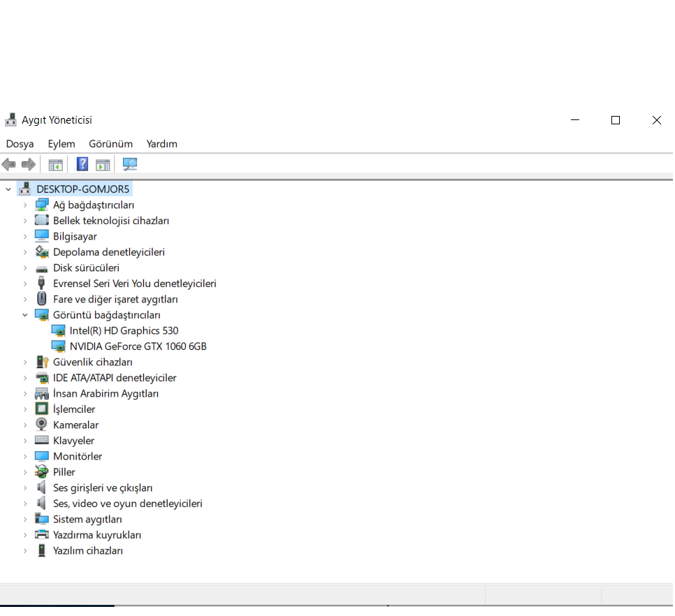Click the Bellek teknolojisi cihazları icon
The width and height of the screenshot is (675, 616).
42,220
